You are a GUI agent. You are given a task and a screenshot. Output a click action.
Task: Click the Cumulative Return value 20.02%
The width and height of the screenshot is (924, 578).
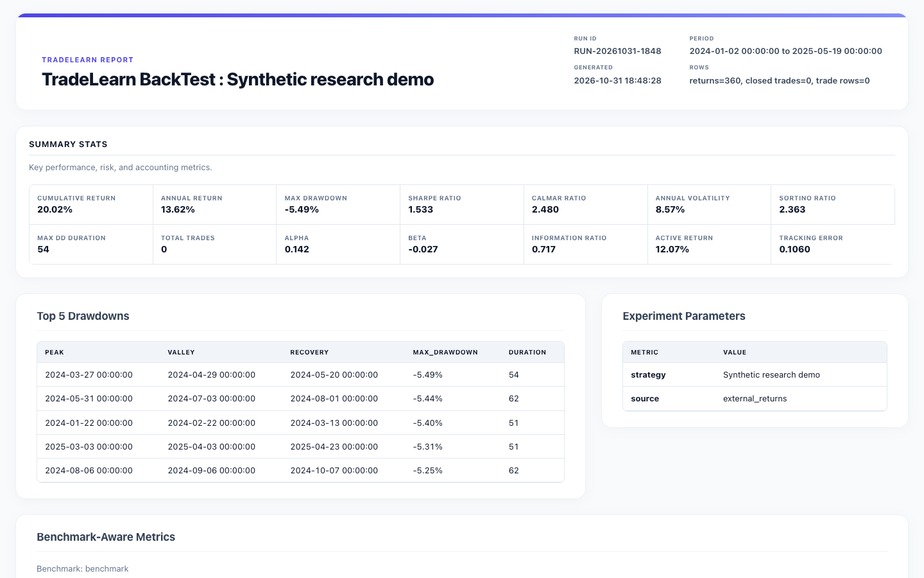[55, 210]
